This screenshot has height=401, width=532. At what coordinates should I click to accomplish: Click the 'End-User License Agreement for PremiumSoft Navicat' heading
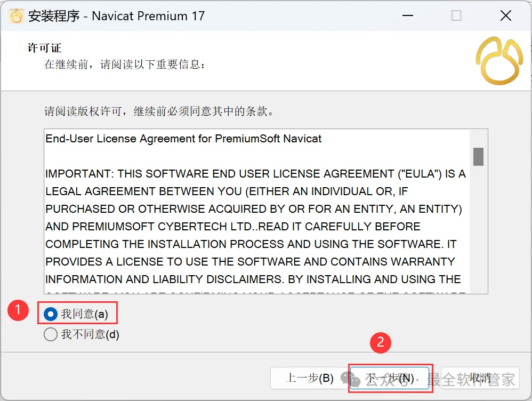pyautogui.click(x=183, y=139)
